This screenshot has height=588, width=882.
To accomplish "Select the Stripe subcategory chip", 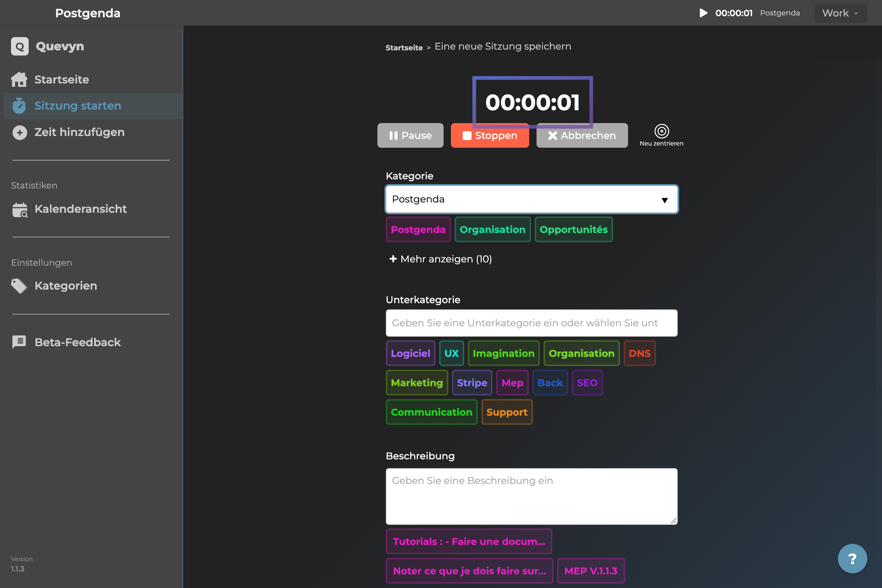I will pos(472,383).
